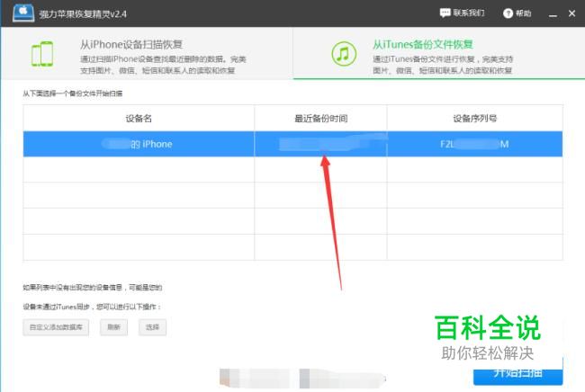Select the blurred backup time cell
Screen dimensions: 585x392
(x=320, y=144)
